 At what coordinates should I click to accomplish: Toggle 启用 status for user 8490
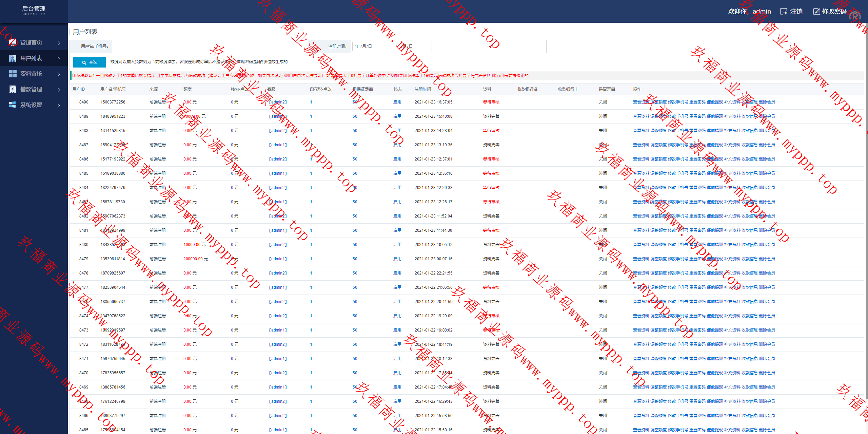[x=397, y=102]
